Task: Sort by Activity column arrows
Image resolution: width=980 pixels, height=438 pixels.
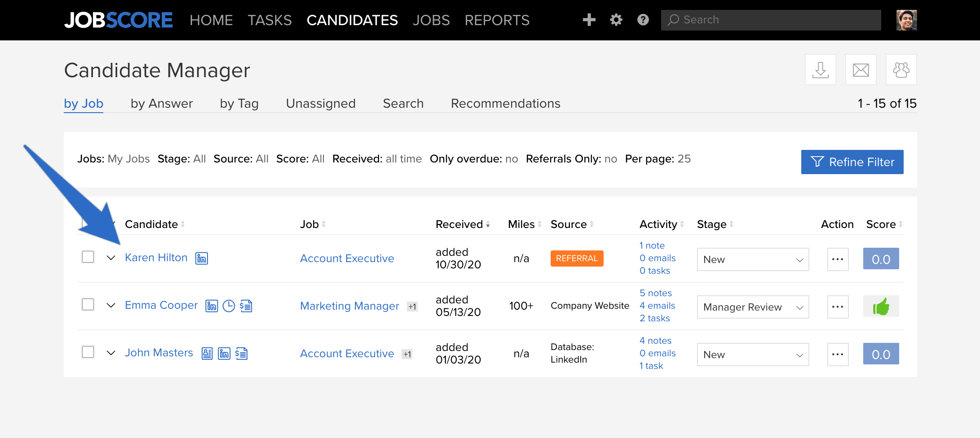Action: tap(682, 224)
